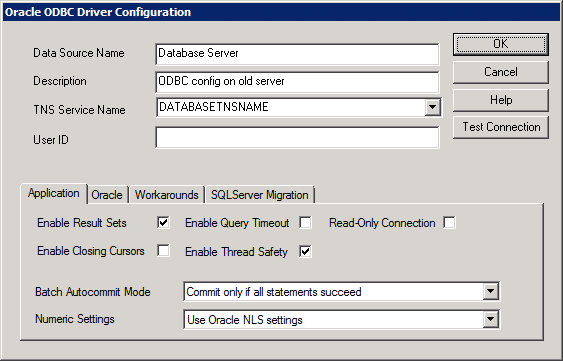Image resolution: width=563 pixels, height=361 pixels.
Task: Check Enable Query Timeout checkbox
Action: pos(305,223)
